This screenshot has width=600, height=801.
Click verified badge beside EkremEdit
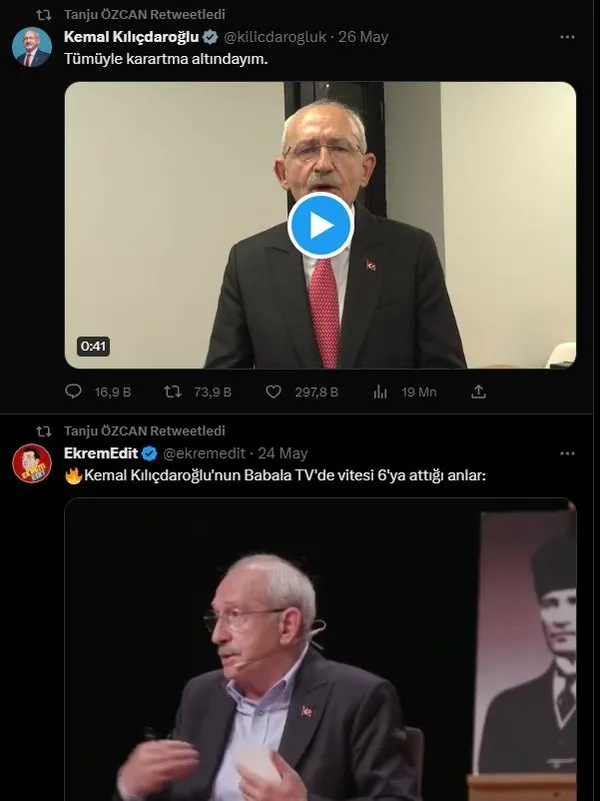click(x=149, y=453)
